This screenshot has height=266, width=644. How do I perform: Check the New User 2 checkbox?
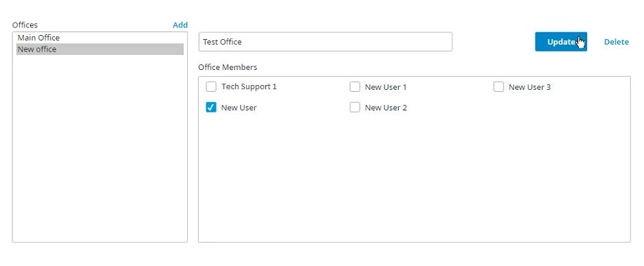(355, 108)
